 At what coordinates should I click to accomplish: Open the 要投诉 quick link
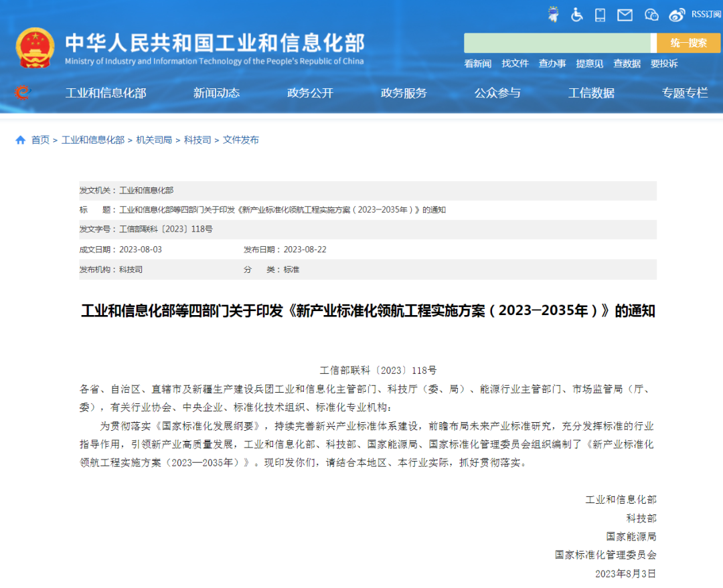[x=663, y=64]
